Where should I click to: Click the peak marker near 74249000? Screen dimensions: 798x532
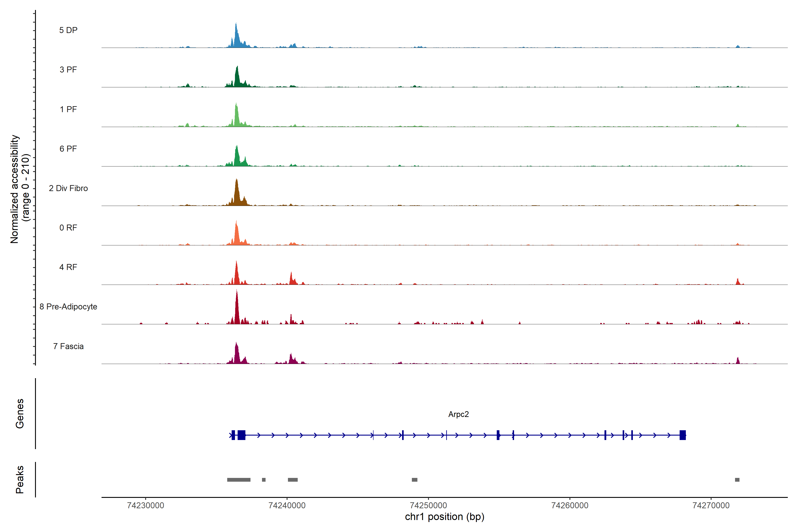coord(414,480)
